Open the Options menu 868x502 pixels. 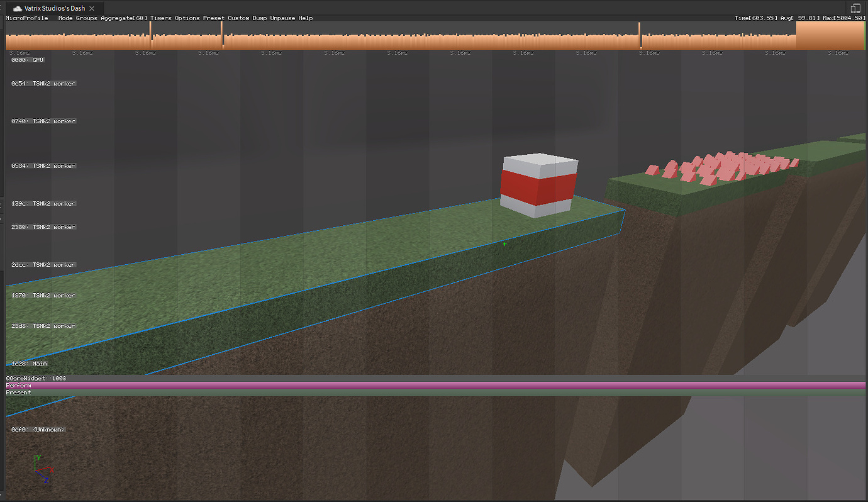[187, 18]
